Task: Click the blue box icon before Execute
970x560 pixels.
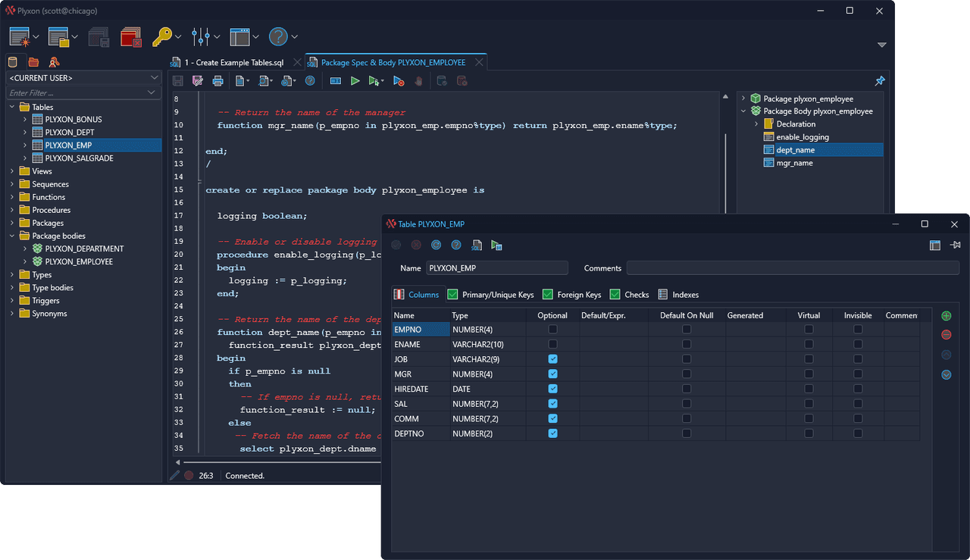Action: [x=335, y=81]
